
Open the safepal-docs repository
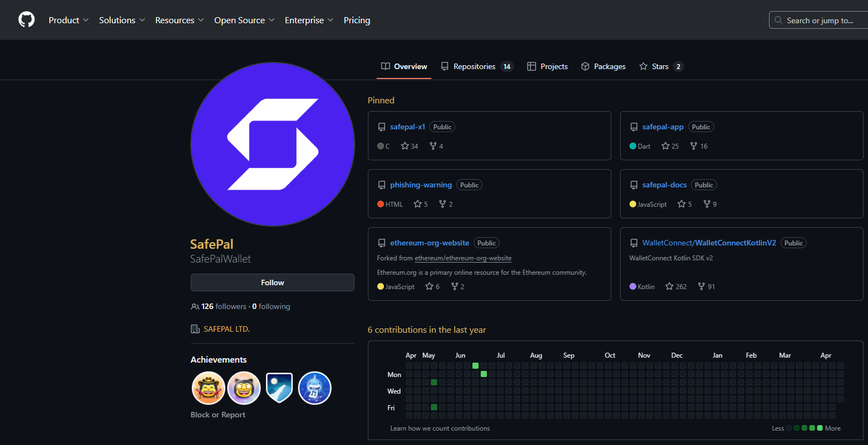[664, 185]
